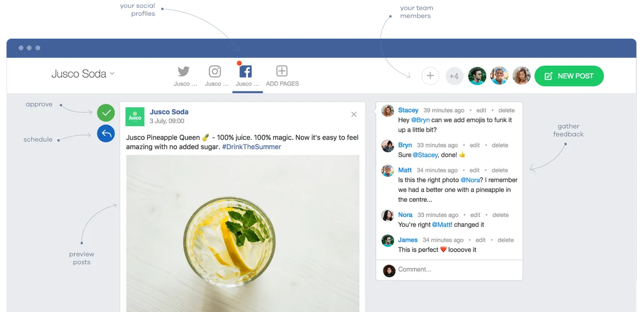This screenshot has width=644, height=312.
Task: Open the drink photo in post preview
Action: click(x=243, y=233)
